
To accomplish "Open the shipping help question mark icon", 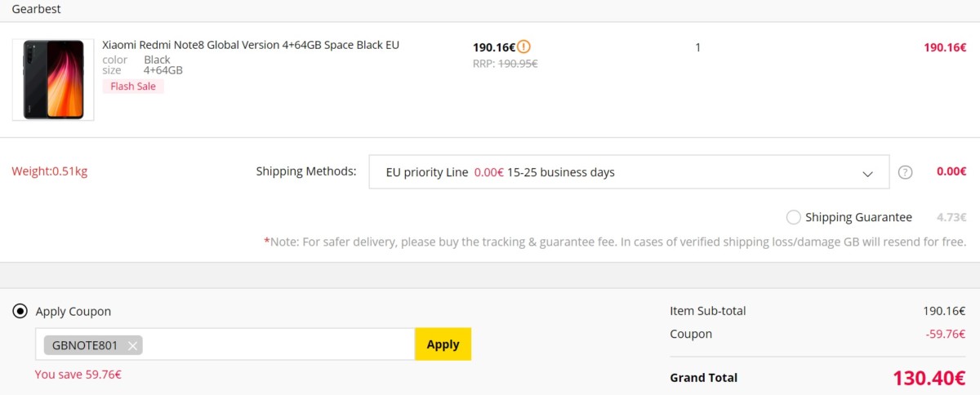I will click(905, 172).
